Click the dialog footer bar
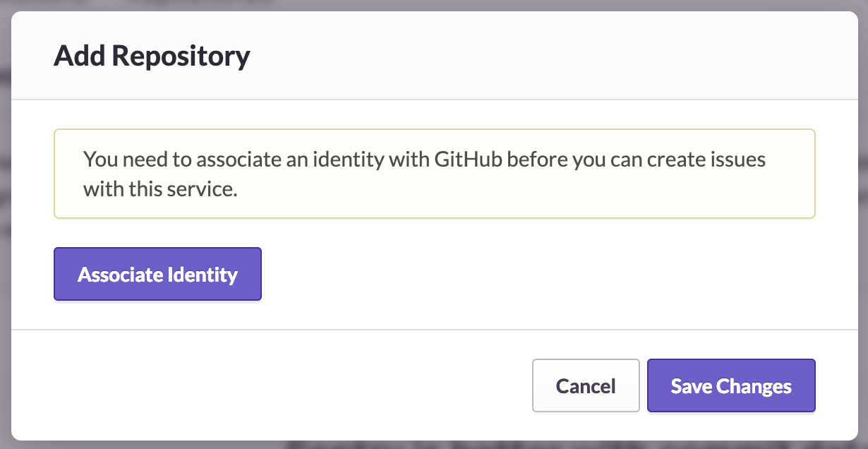868x449 pixels. 282,385
